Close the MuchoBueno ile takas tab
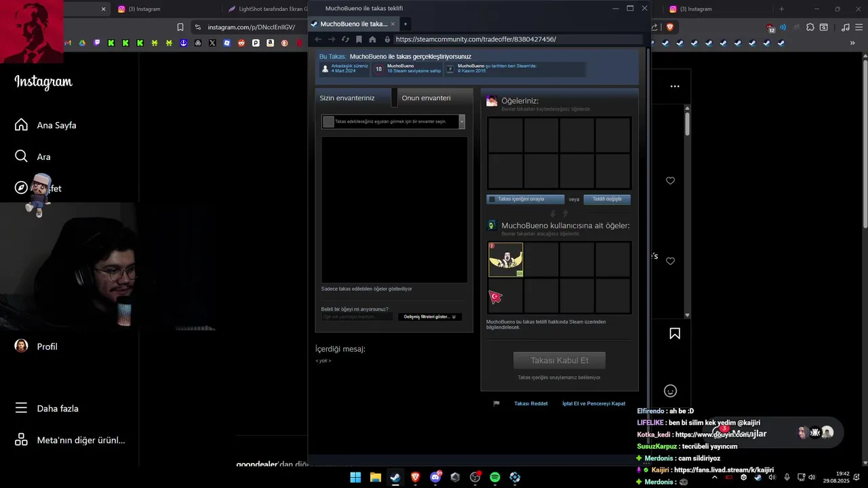Viewport: 868px width, 488px height. (393, 24)
